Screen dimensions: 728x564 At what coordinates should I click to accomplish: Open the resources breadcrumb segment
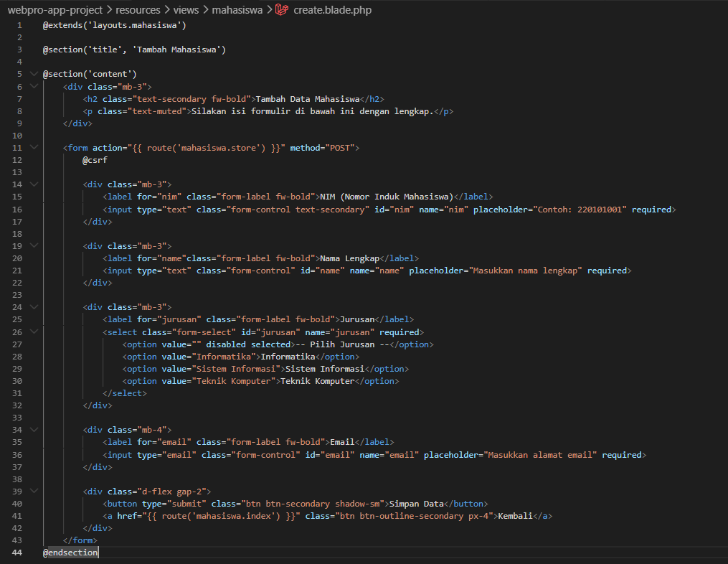pyautogui.click(x=138, y=10)
